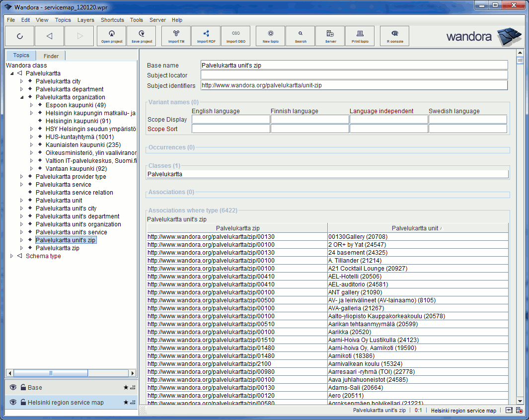Select the Import RDF icon
529x420 pixels.
tap(206, 36)
